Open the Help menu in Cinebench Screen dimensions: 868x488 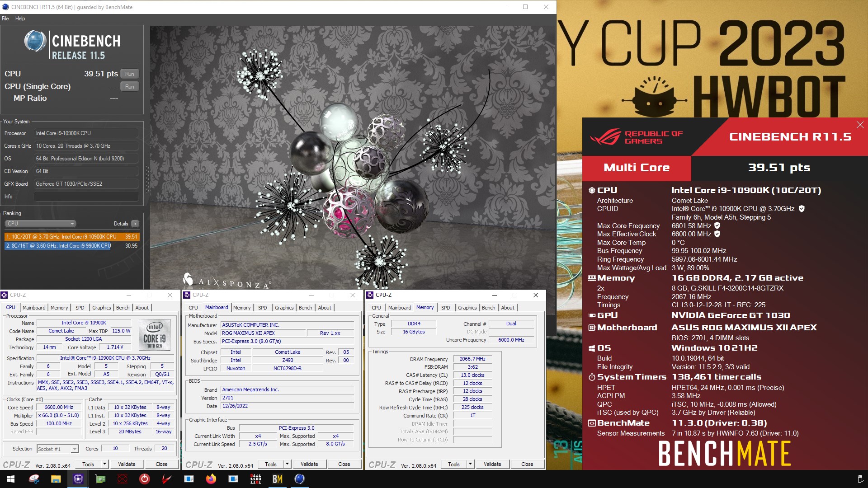coord(20,19)
